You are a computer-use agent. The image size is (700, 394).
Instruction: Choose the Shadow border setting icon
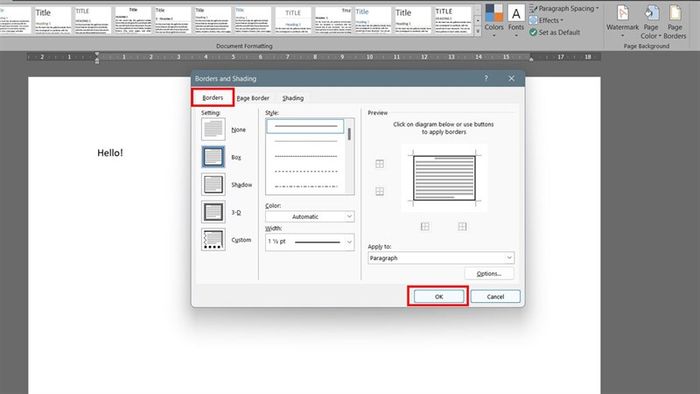point(213,184)
